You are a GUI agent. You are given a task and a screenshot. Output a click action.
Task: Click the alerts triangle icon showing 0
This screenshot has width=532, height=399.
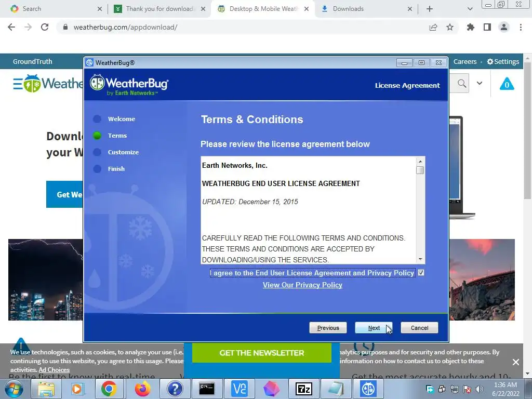coord(507,84)
